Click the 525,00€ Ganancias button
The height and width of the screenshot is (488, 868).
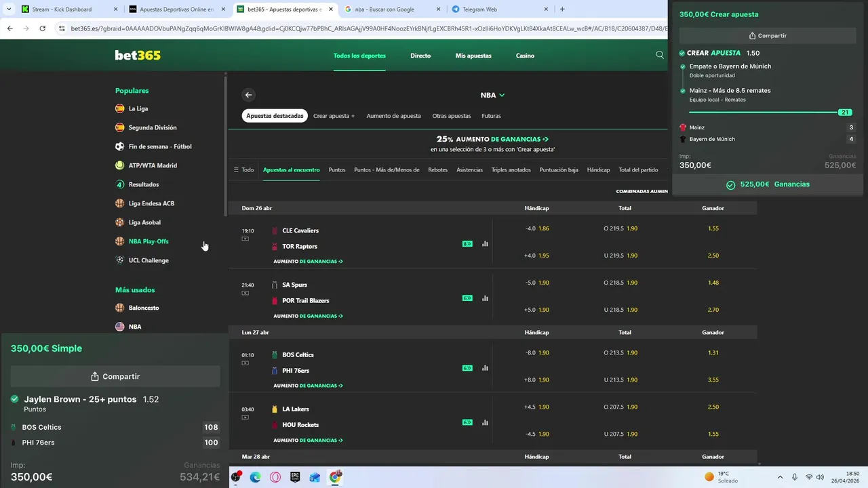pos(768,184)
